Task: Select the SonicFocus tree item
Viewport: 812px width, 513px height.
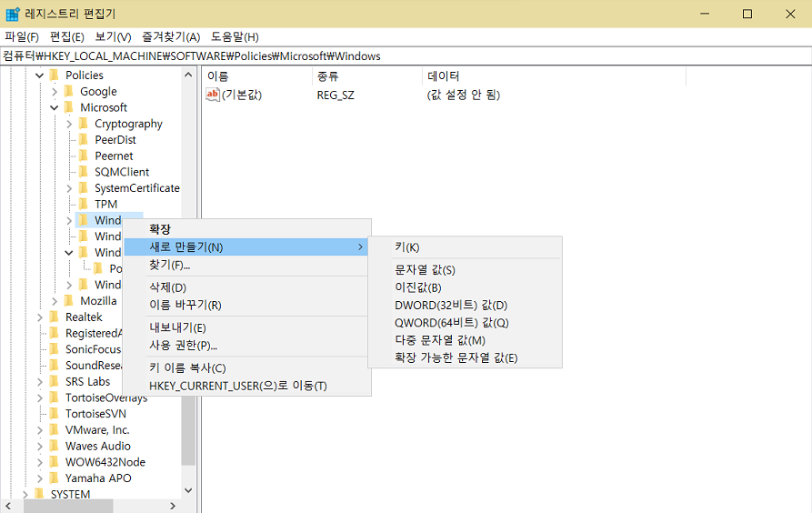Action: pyautogui.click(x=94, y=349)
